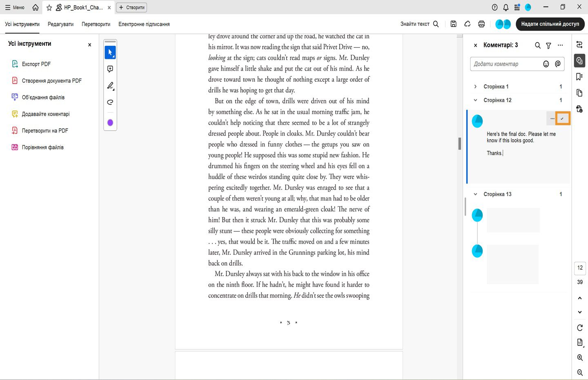Collapse the Сторінка 13 comment group
The width and height of the screenshot is (588, 380).
click(475, 194)
